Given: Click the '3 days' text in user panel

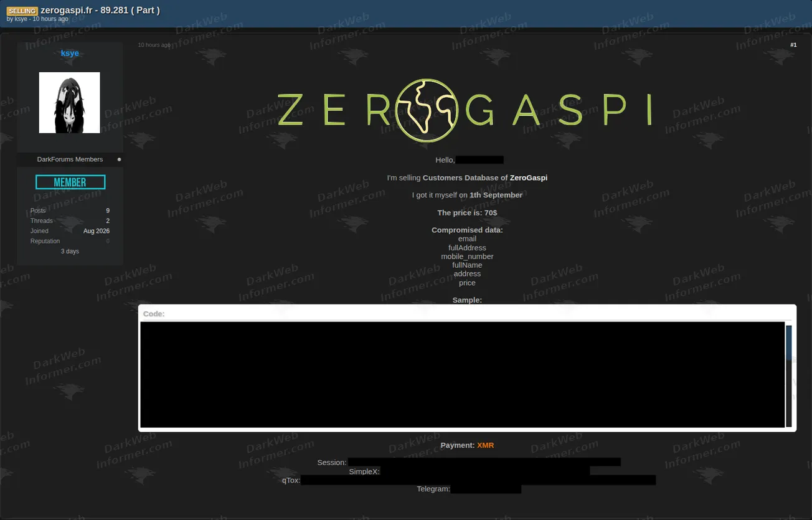Looking at the screenshot, I should (70, 252).
